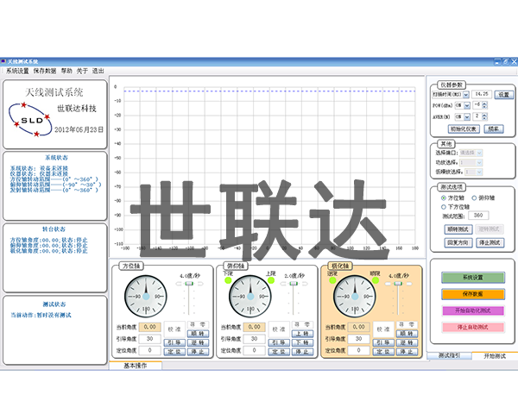Click 停止 button in 方位轴 panel
518x420 pixels.
pos(198,352)
